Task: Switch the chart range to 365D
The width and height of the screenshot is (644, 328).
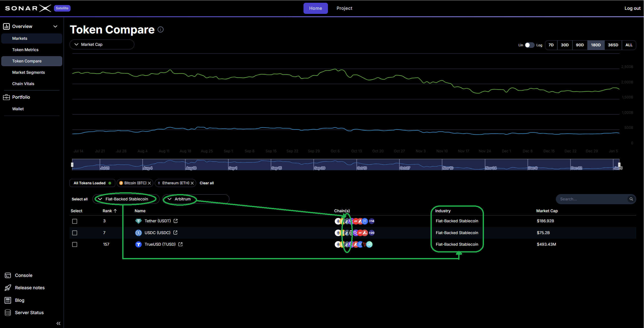Action: [613, 45]
